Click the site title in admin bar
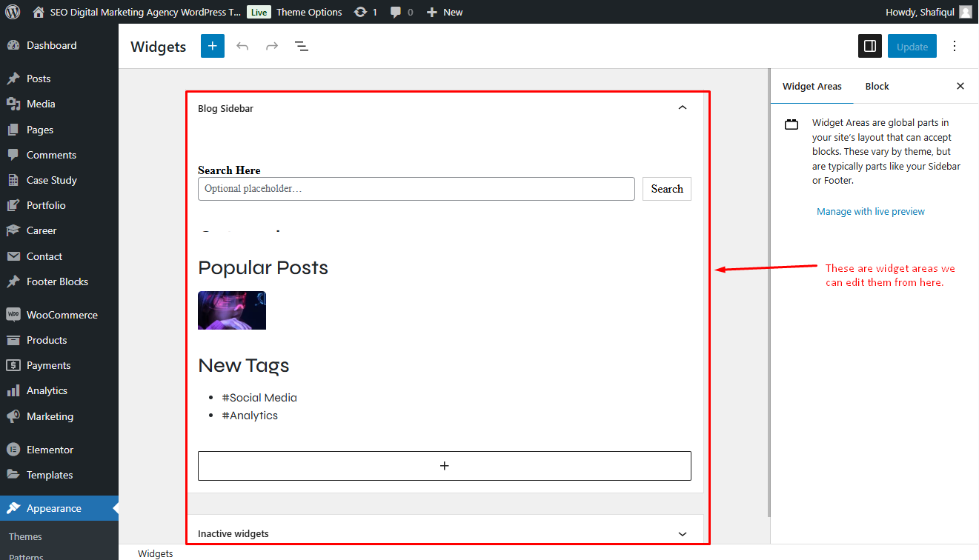The height and width of the screenshot is (560, 979). coord(145,12)
